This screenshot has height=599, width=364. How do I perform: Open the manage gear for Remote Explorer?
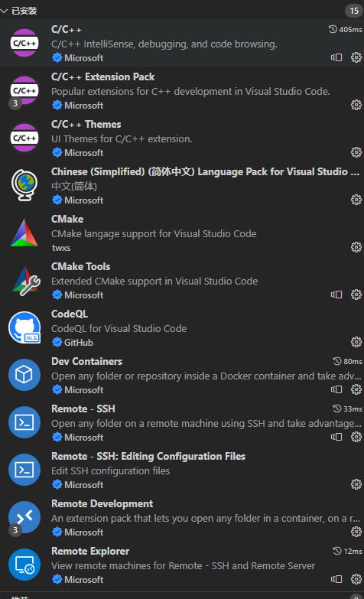pyautogui.click(x=356, y=579)
